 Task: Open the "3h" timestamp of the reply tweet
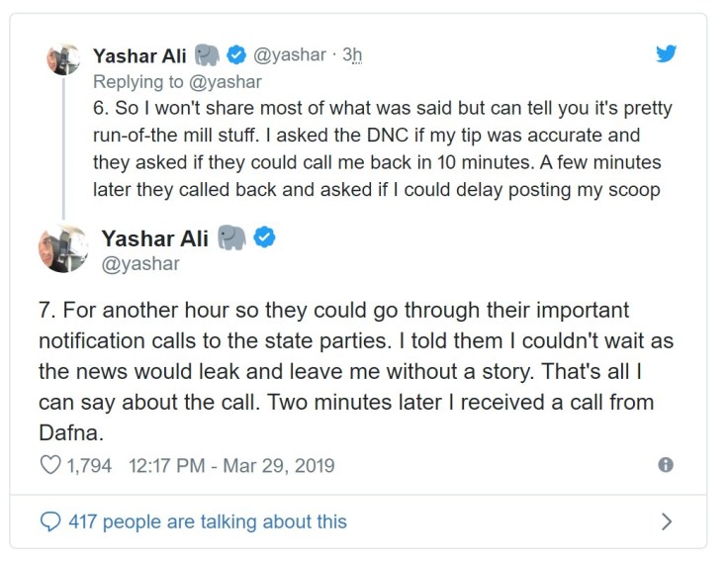tap(353, 55)
